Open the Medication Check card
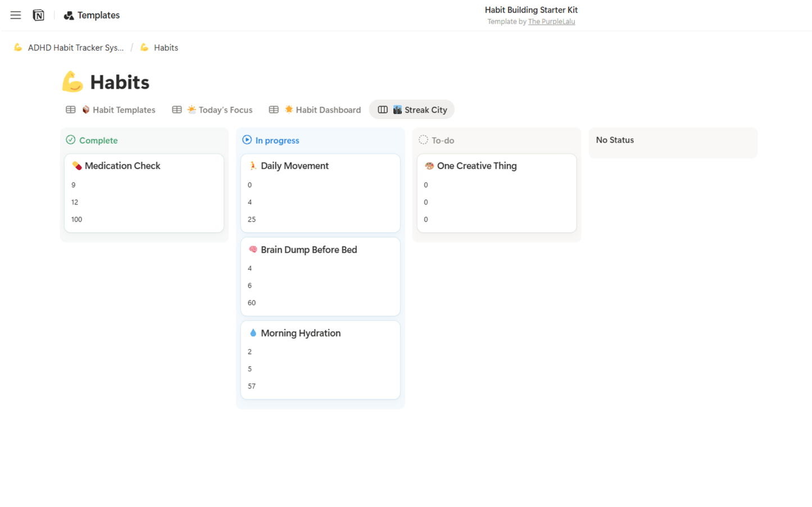 123,166
